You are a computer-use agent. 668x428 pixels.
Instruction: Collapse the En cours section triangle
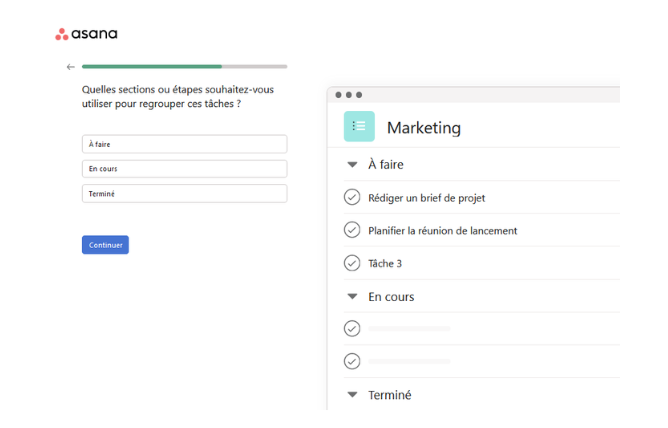352,297
